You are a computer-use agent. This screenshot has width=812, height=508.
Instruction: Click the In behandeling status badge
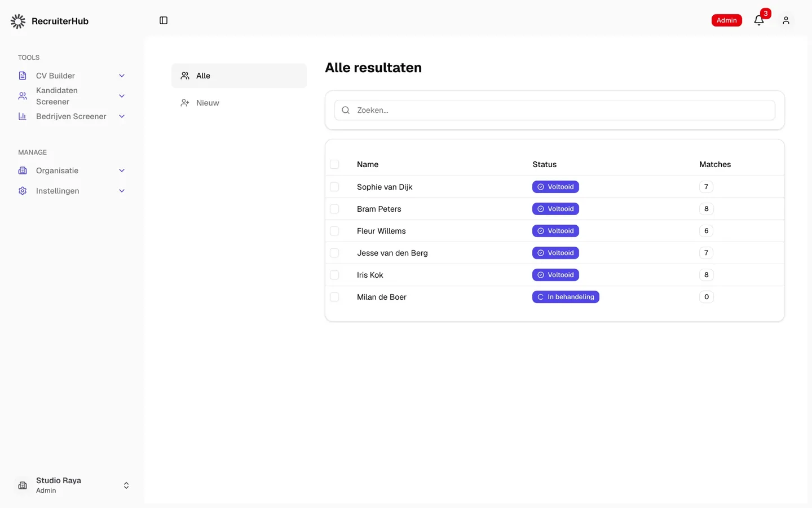coord(566,297)
